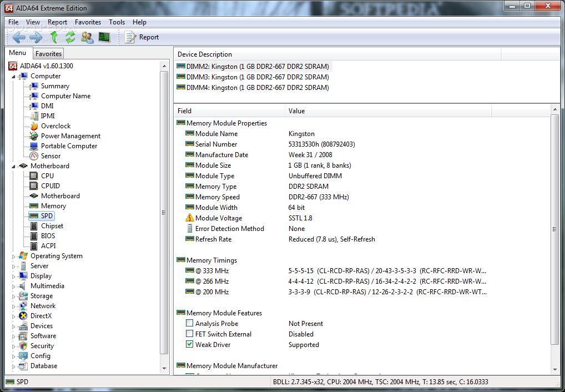
Task: Click the Back arrow toolbar icon
Action: click(x=19, y=37)
